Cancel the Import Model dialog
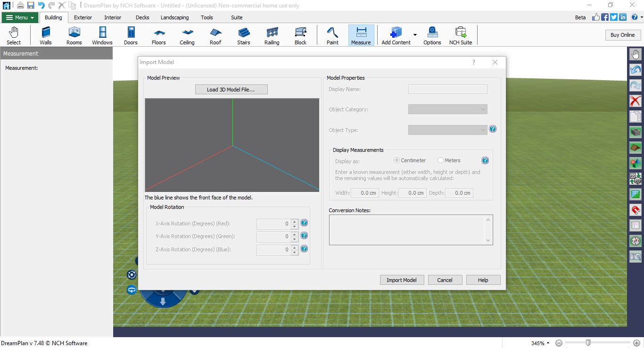Viewport: 644px width, 348px height. [x=445, y=280]
